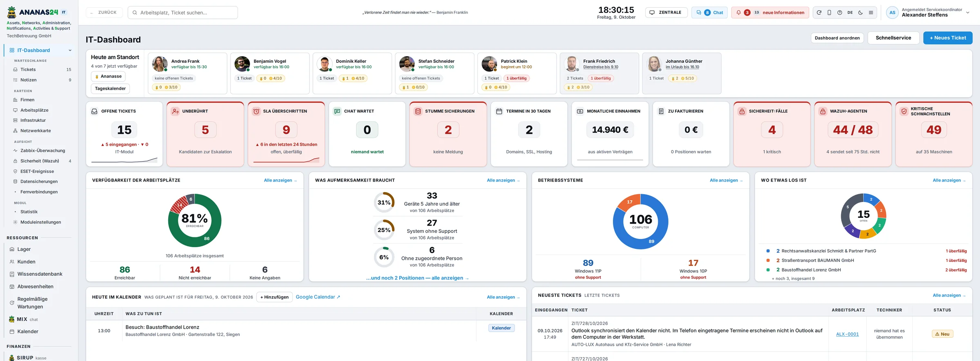Click the Lager icon in Ressourcen

tap(12, 249)
